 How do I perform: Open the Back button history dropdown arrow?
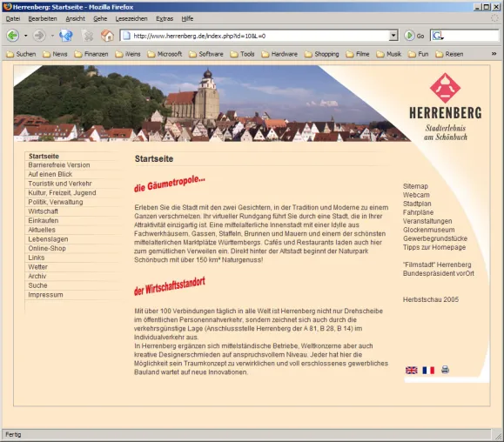click(26, 36)
